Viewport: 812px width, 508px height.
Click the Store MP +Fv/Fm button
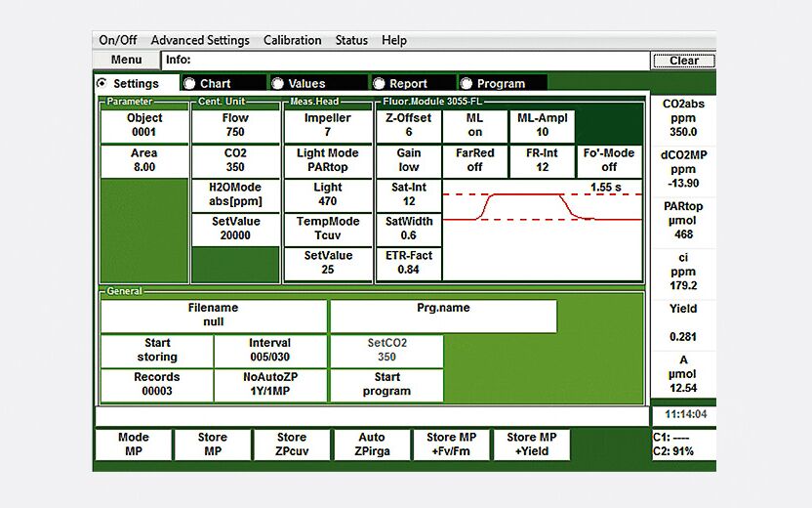[x=451, y=444]
